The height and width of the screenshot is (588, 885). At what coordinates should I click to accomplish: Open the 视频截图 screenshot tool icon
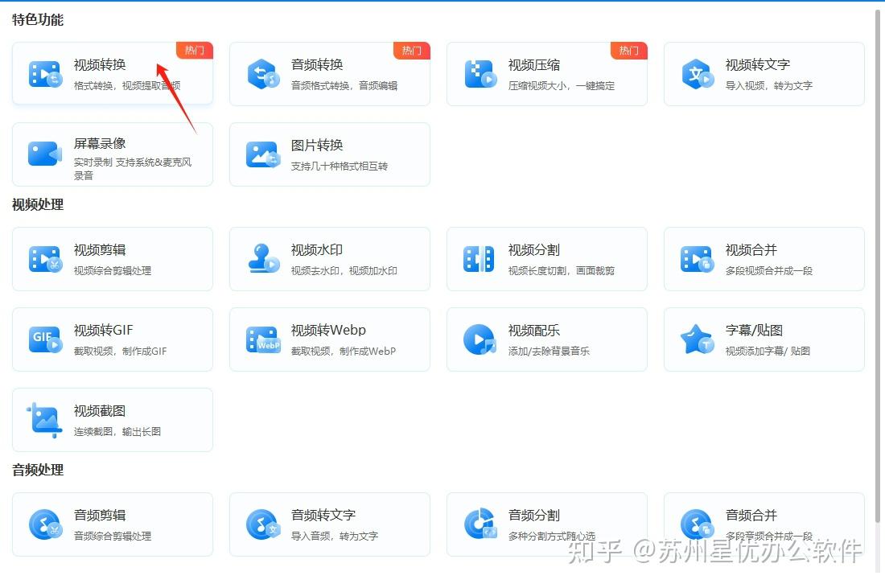pos(44,419)
